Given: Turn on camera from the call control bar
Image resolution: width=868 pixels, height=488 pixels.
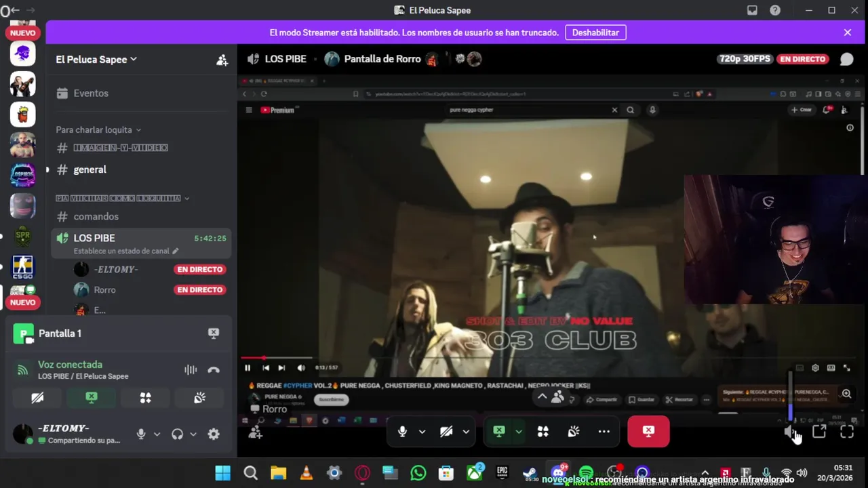Looking at the screenshot, I should coord(446,431).
